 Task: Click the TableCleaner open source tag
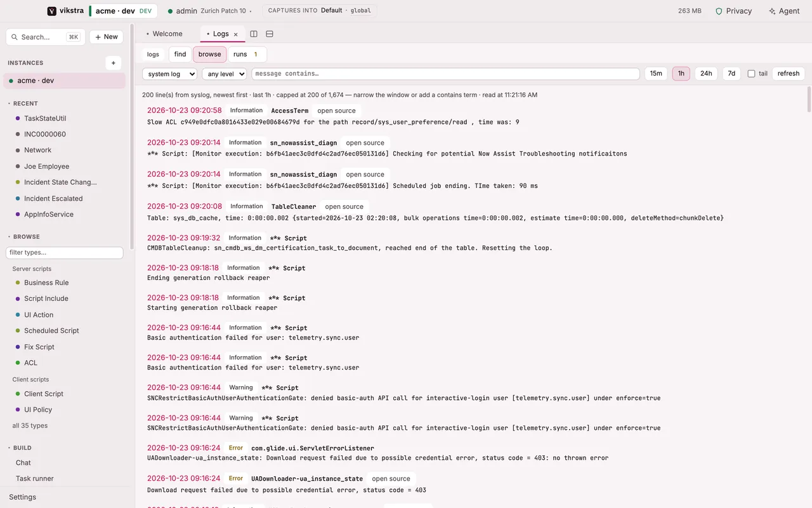pos(344,206)
